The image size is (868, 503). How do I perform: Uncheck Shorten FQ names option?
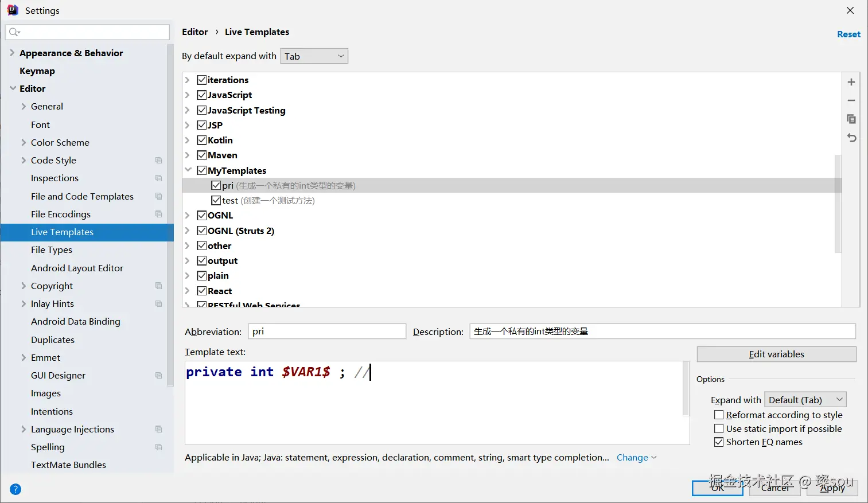(x=718, y=442)
